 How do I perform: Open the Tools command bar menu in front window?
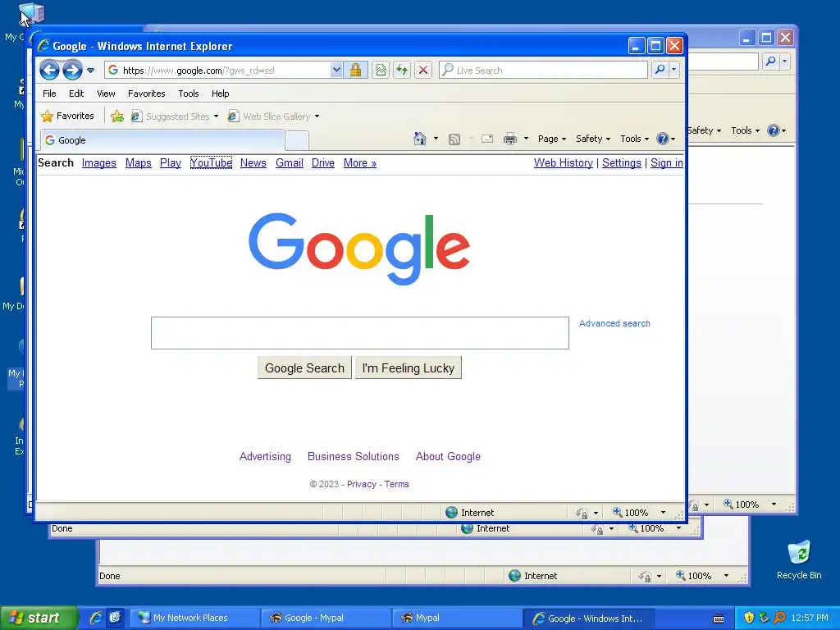(634, 139)
